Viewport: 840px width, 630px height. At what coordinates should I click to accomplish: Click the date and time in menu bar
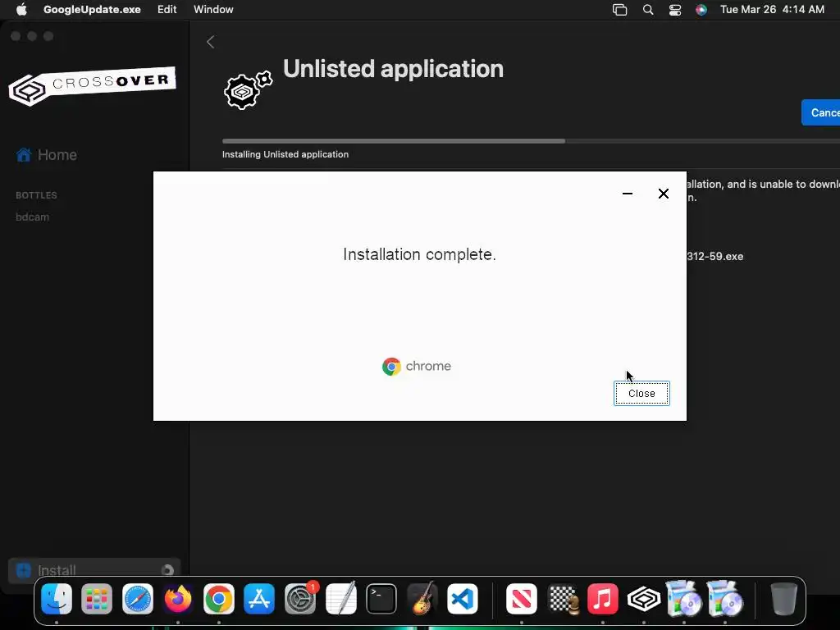[x=772, y=10]
